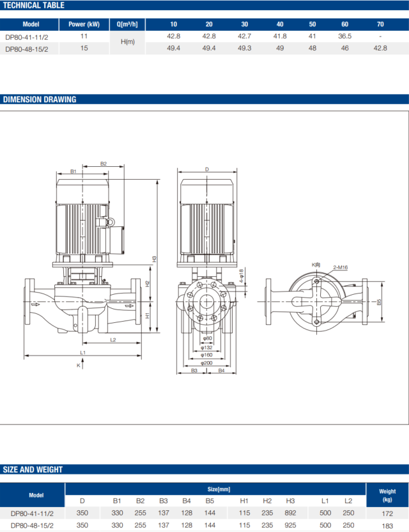The image size is (409, 532).
Task: Click the 172 weight value
Action: [x=386, y=513]
